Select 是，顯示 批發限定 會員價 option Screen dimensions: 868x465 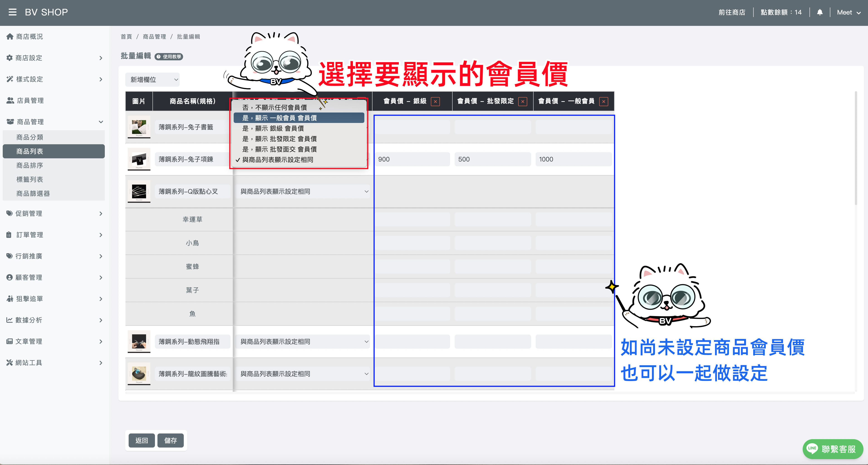tap(299, 139)
